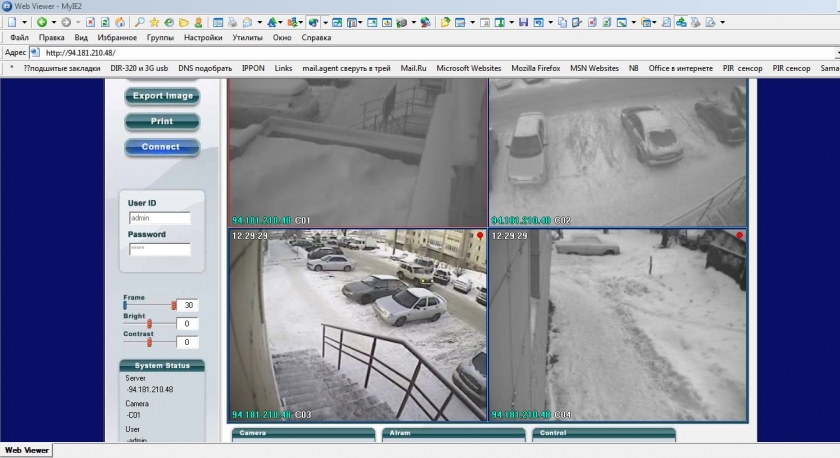Open the Группы menu
Image resolution: width=840 pixels, height=458 pixels.
(x=160, y=37)
